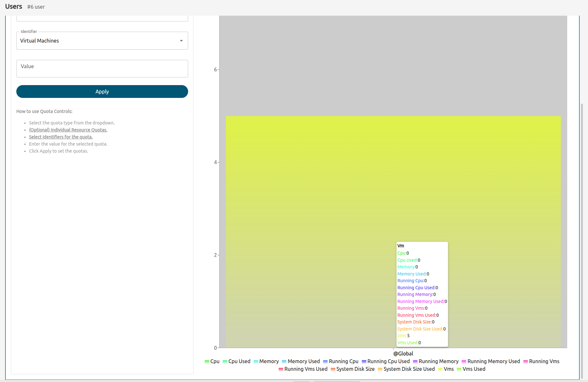Click the Running Cpu legend icon
This screenshot has width=588, height=382.
tap(325, 362)
